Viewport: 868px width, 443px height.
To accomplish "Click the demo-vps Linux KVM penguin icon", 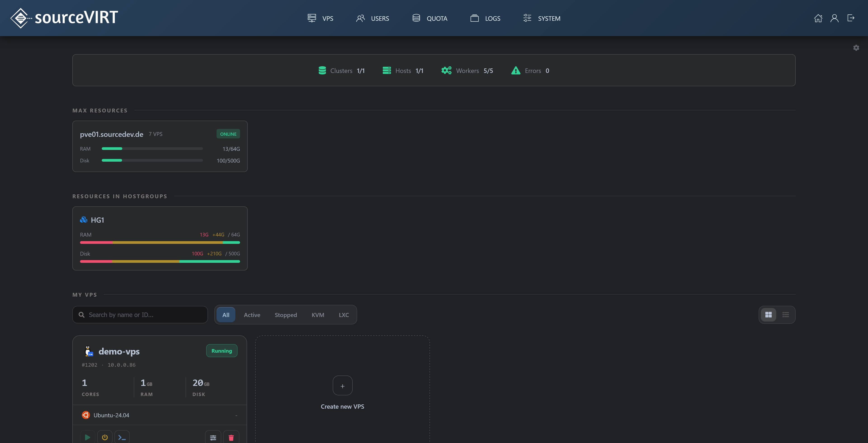I will coord(88,351).
